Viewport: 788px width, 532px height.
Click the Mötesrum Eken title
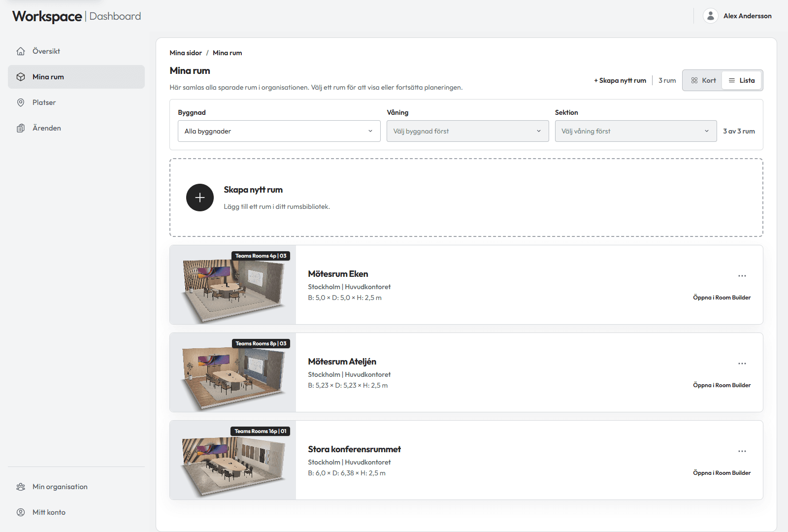coord(338,274)
